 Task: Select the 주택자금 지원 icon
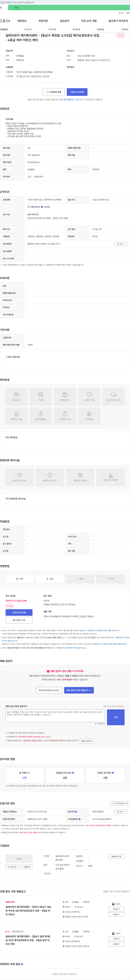point(16,416)
